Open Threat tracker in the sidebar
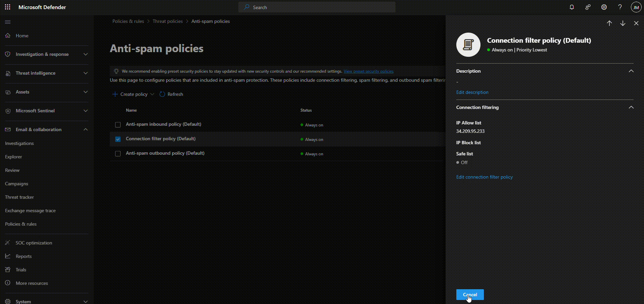The image size is (644, 304). click(19, 197)
